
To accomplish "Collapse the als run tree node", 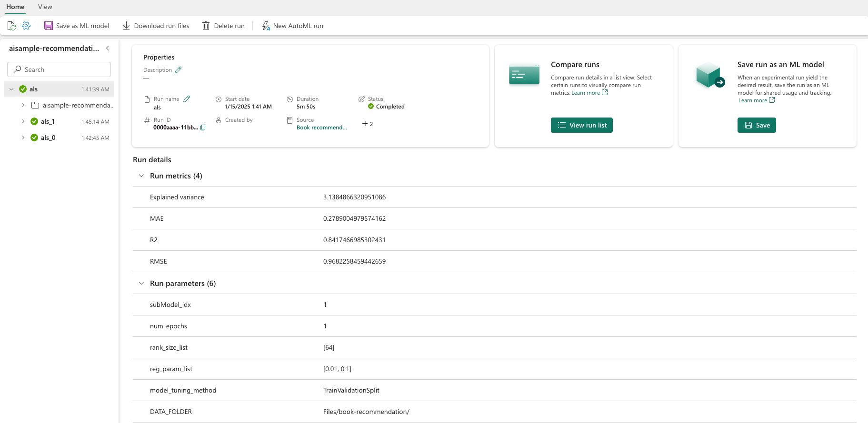I will click(11, 89).
